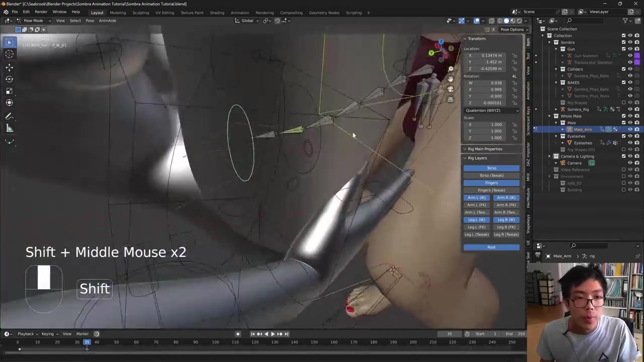Click frame 100 on the timeline ruler
Screen dimensions: 644x362
coord(215,342)
